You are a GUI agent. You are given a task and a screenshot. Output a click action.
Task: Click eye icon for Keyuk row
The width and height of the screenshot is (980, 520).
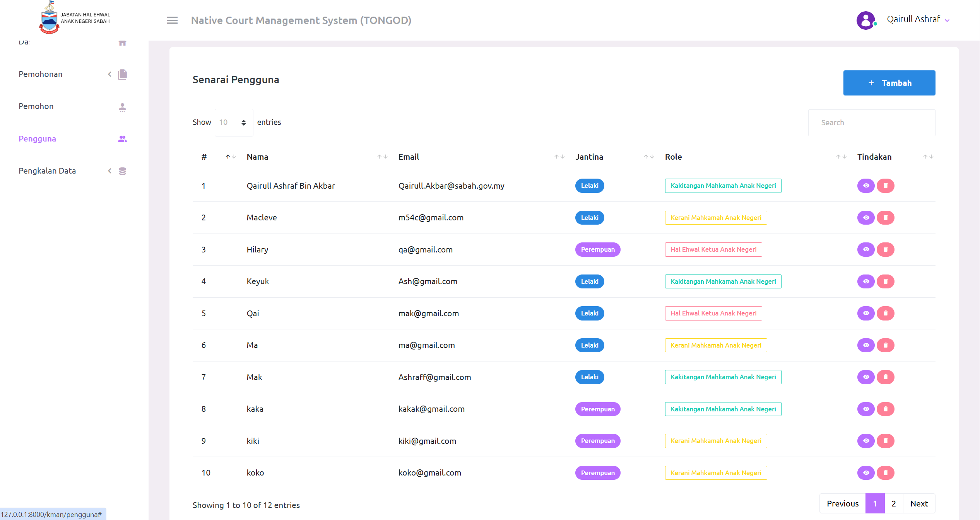coord(865,281)
